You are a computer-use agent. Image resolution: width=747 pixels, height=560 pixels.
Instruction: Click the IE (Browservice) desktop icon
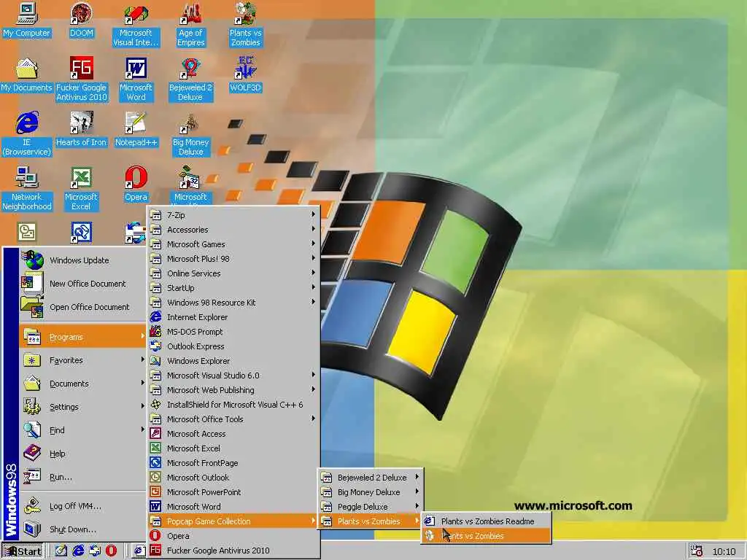point(27,134)
